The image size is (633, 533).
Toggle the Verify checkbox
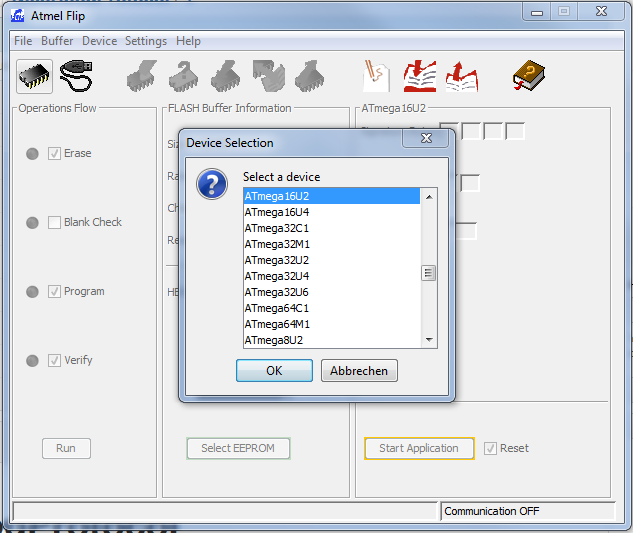pos(54,360)
